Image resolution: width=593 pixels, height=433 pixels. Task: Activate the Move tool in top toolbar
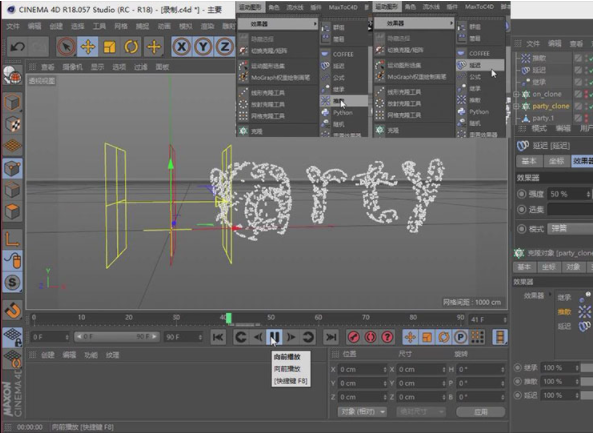88,47
